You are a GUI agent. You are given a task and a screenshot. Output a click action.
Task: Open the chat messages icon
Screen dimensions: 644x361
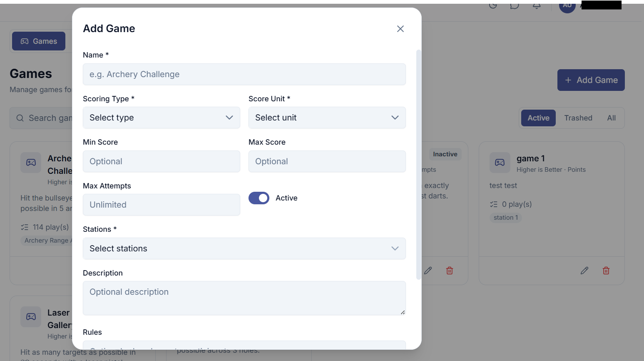(x=515, y=5)
